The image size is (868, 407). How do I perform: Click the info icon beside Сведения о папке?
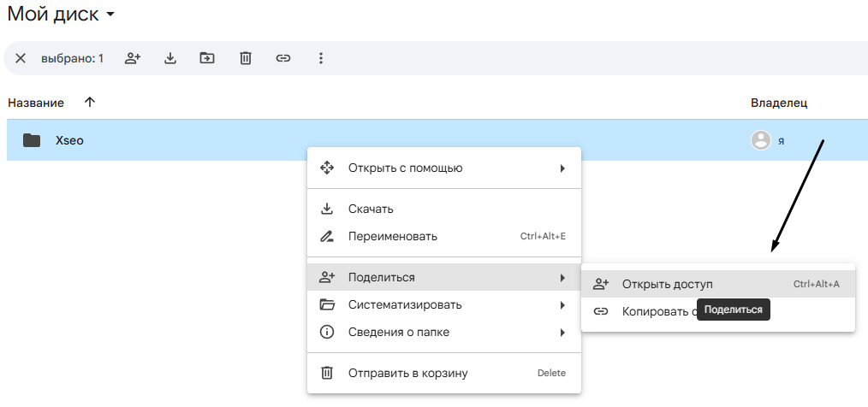coord(327,333)
